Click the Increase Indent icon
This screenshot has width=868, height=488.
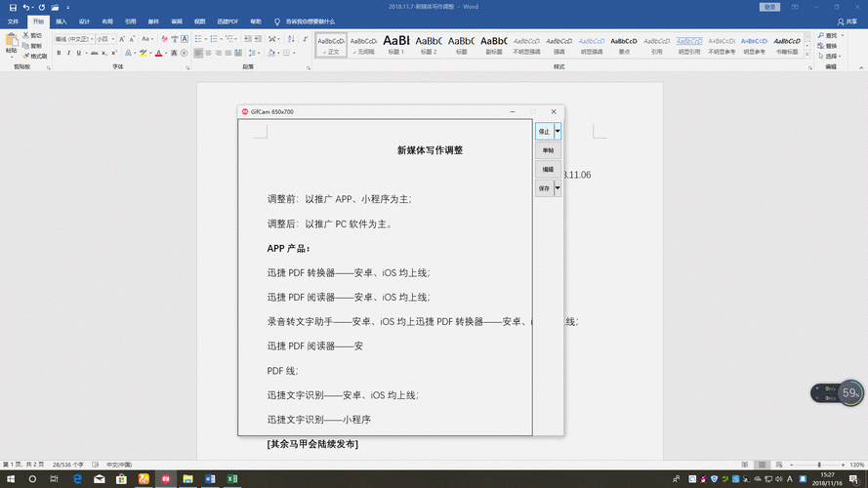[258, 39]
